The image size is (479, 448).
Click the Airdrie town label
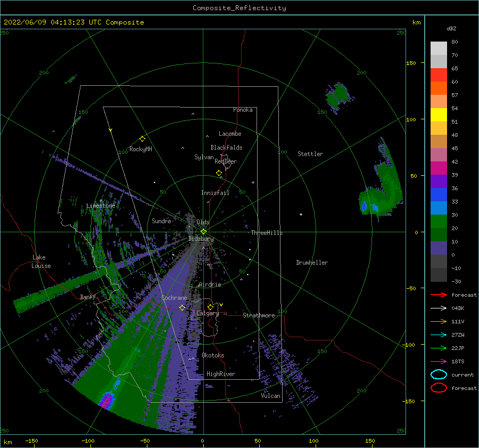point(210,284)
